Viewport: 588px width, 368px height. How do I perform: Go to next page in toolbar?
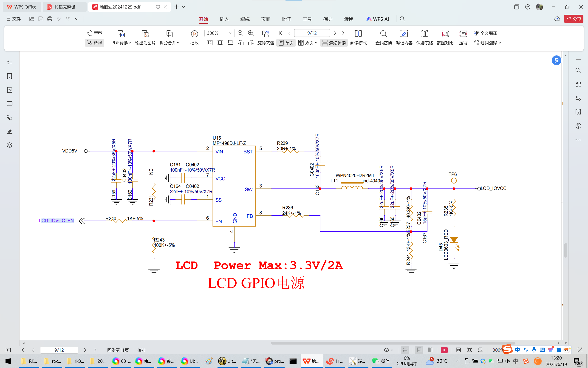[335, 33]
